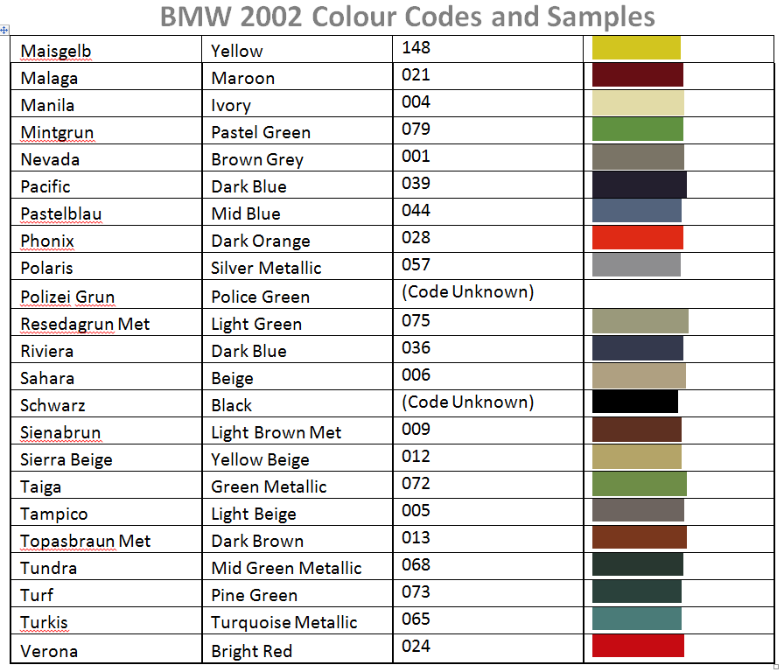Pick the Nevada brown grey swatch
Viewport: 784px width, 672px height.
[638, 157]
